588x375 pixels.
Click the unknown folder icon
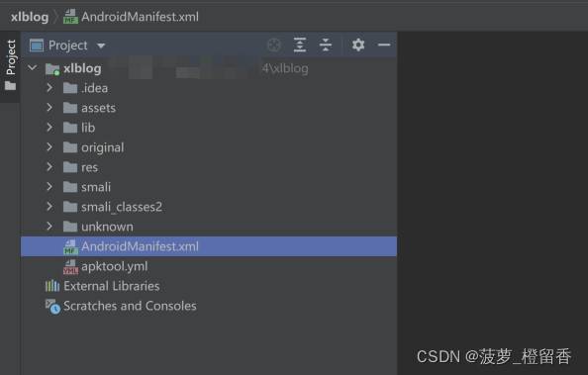coord(70,227)
